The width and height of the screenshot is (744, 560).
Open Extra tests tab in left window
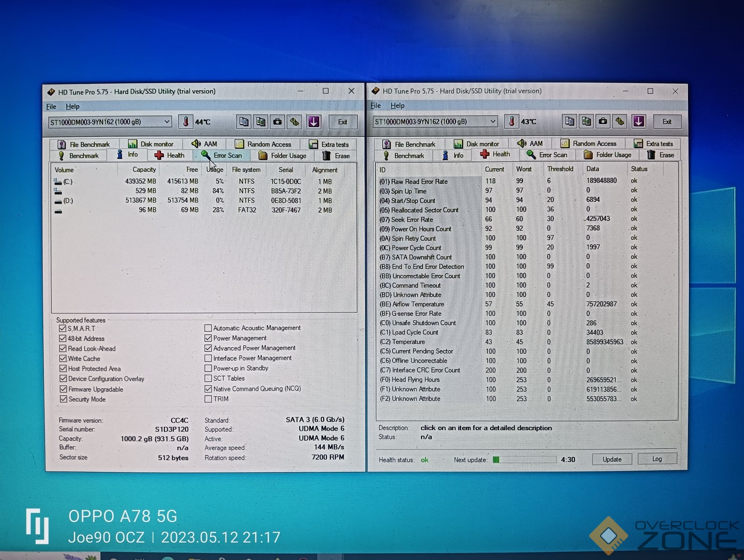[x=329, y=144]
